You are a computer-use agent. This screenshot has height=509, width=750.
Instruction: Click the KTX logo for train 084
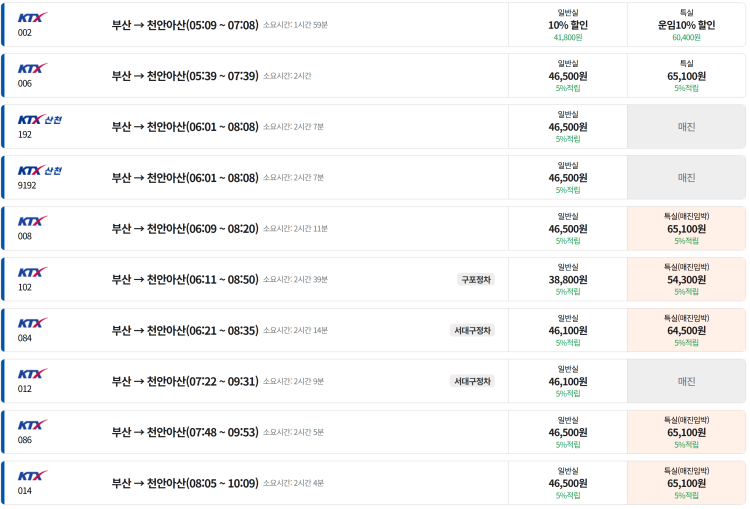(x=32, y=323)
